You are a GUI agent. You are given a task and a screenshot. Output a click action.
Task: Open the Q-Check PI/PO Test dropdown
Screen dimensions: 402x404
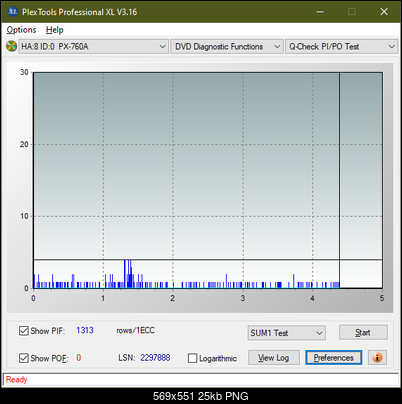tap(341, 46)
